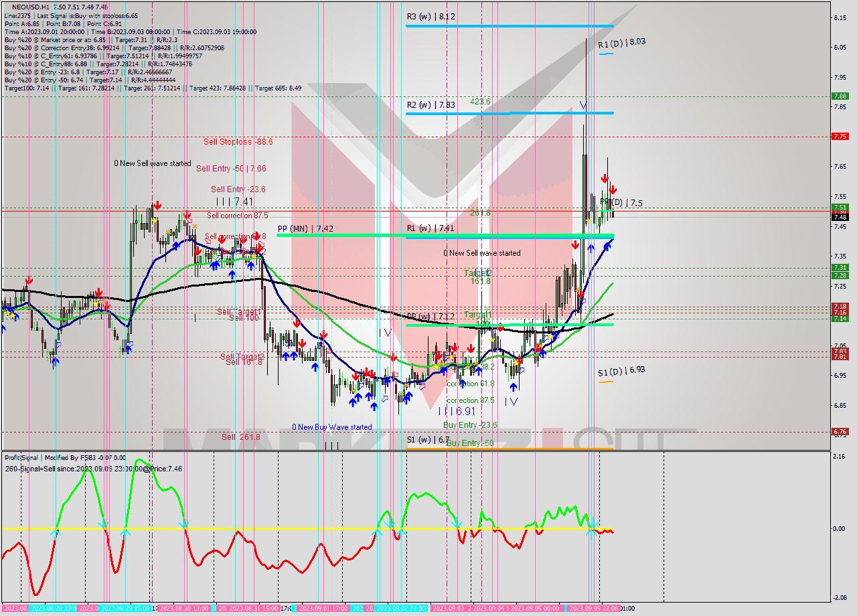Select the 'R1 (D) | 8.03' pivot label

(x=621, y=43)
